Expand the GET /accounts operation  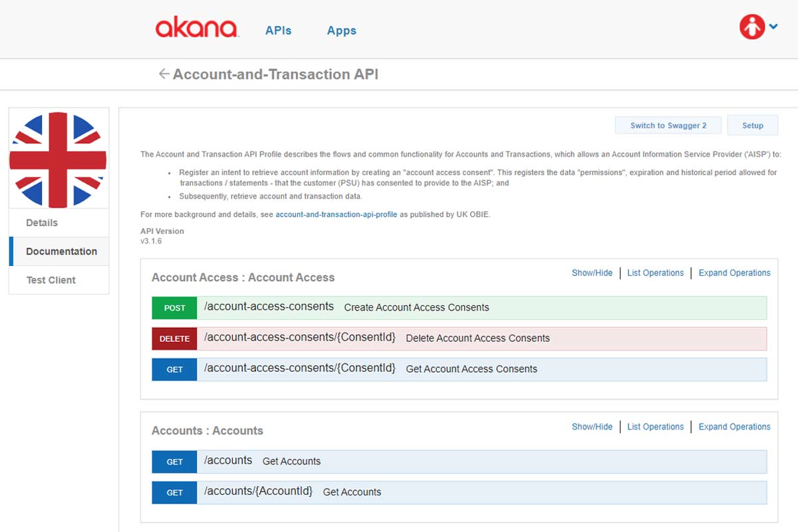point(459,462)
